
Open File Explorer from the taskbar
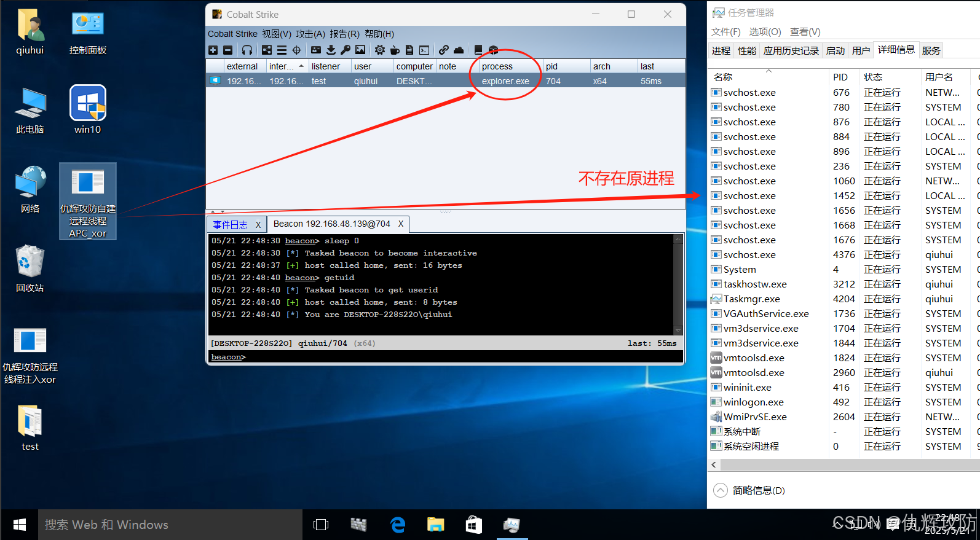click(435, 525)
